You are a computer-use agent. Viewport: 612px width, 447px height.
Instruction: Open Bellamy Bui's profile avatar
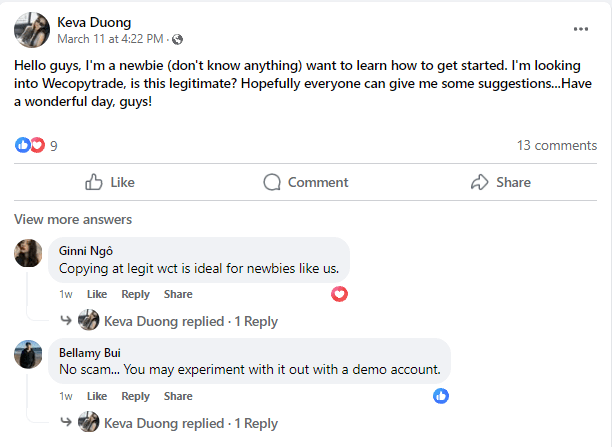28,355
